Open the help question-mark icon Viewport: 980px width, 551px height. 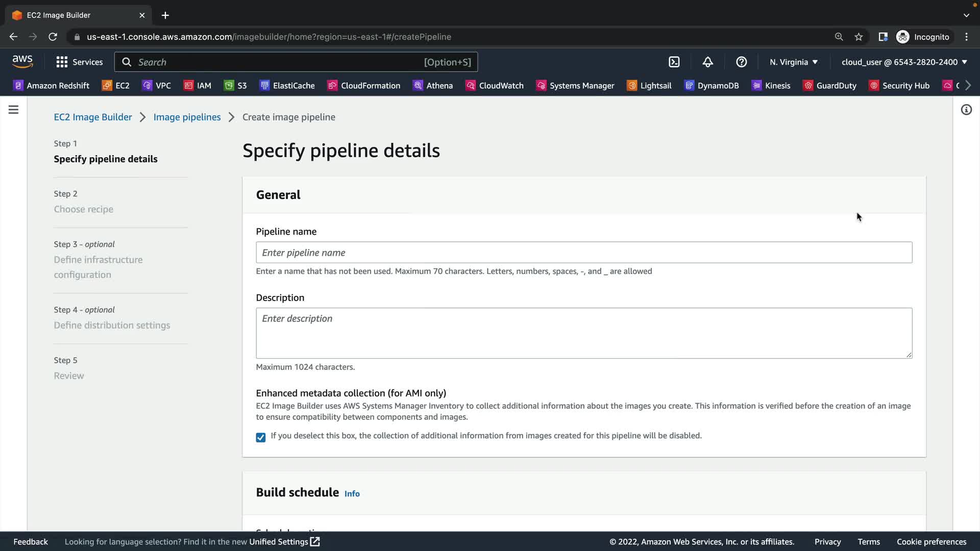741,62
